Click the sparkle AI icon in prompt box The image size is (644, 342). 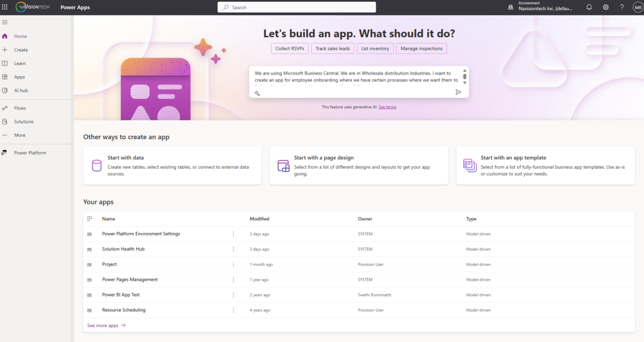[257, 93]
